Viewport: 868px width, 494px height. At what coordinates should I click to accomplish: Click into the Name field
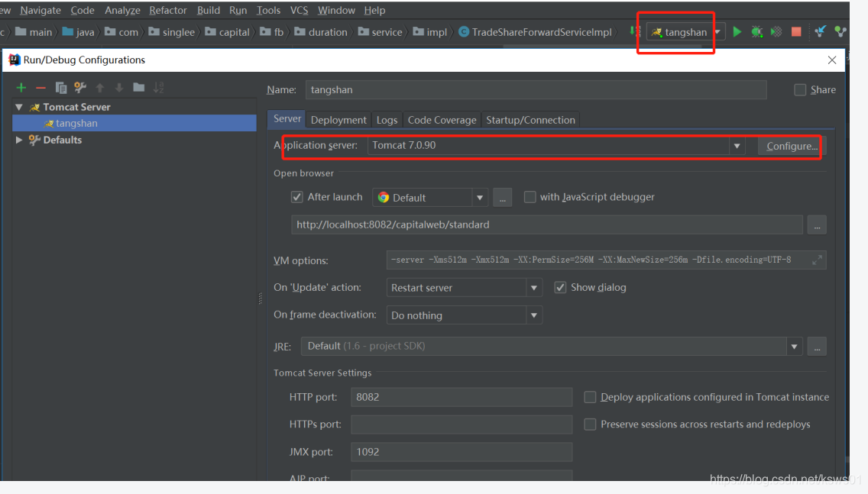tap(536, 89)
